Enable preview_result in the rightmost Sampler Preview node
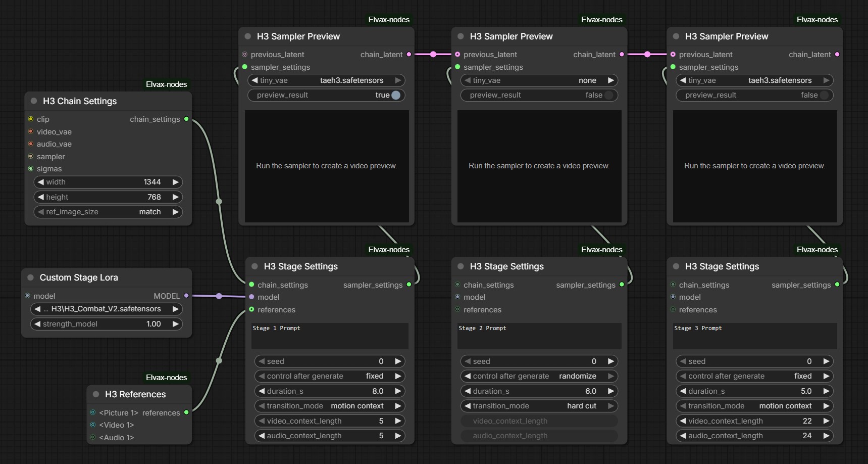The width and height of the screenshot is (868, 464). point(824,95)
